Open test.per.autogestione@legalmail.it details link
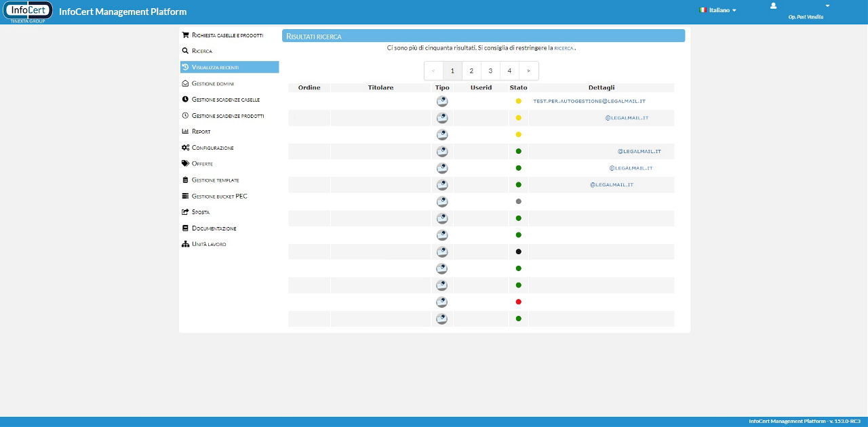Screen dimensions: 868x427 pos(589,101)
